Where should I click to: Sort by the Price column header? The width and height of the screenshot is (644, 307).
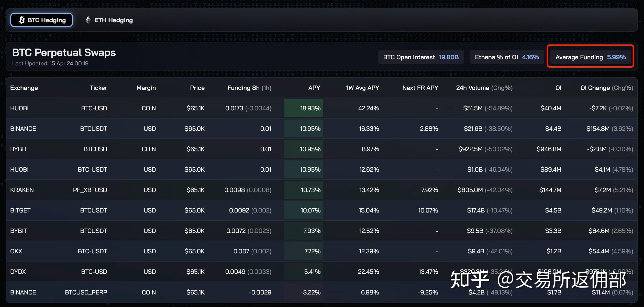click(197, 88)
